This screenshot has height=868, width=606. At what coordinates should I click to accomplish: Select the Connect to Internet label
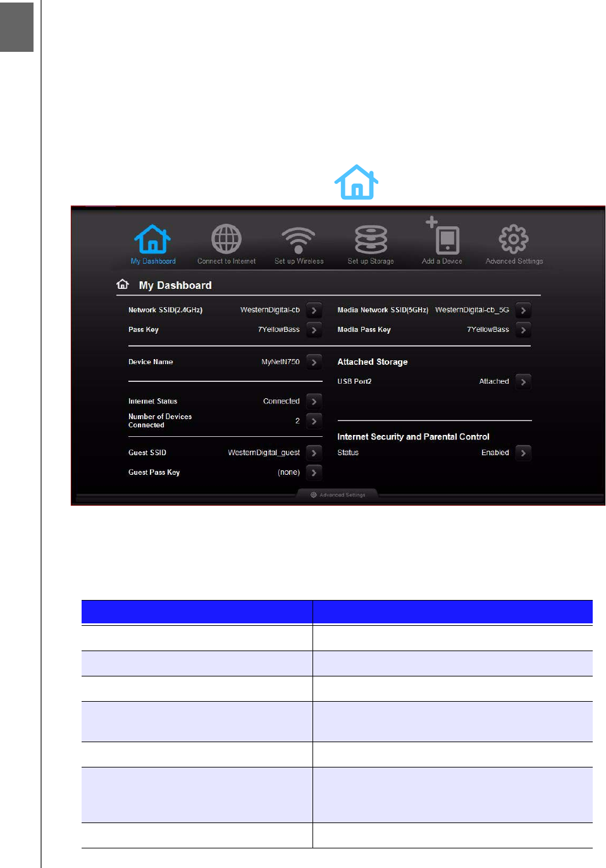226,261
